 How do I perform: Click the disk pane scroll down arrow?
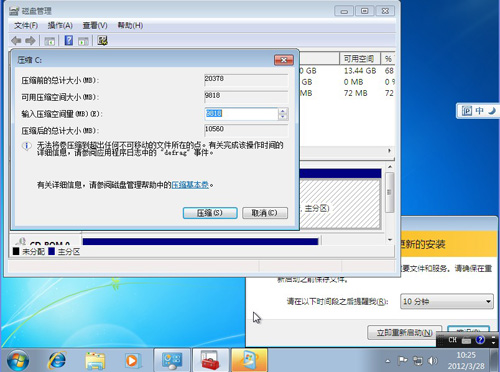pos(390,239)
